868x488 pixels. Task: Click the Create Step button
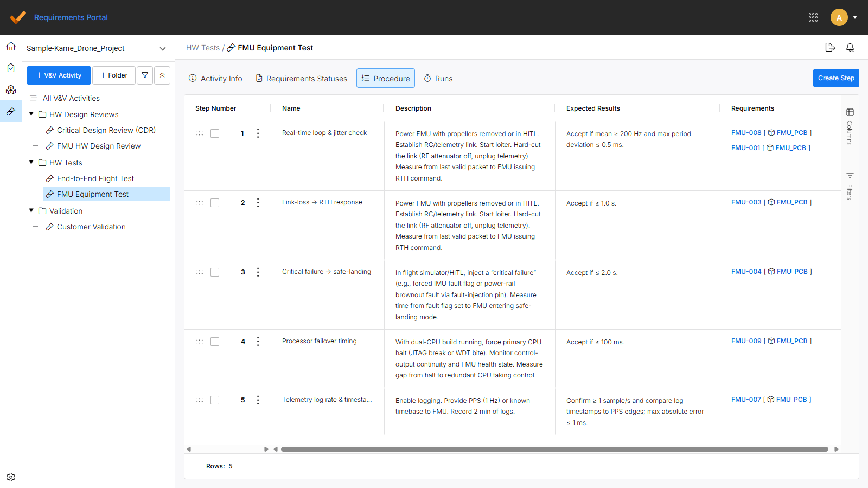pos(836,78)
